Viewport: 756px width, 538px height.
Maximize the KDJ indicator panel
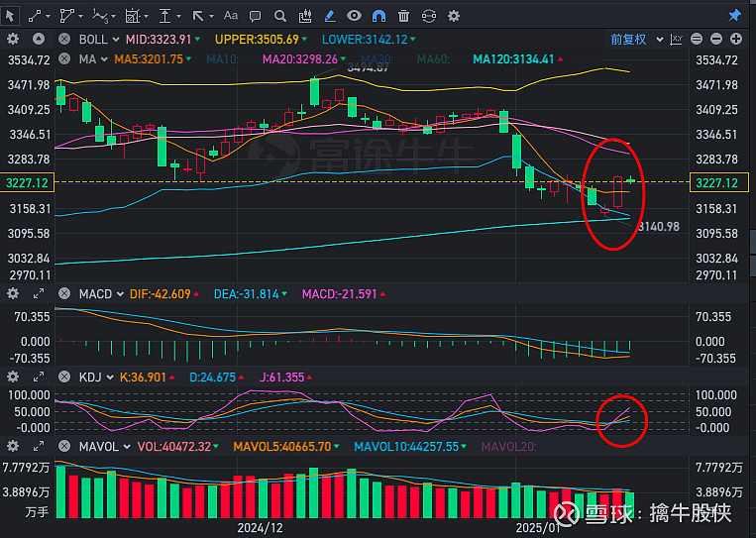pos(39,377)
